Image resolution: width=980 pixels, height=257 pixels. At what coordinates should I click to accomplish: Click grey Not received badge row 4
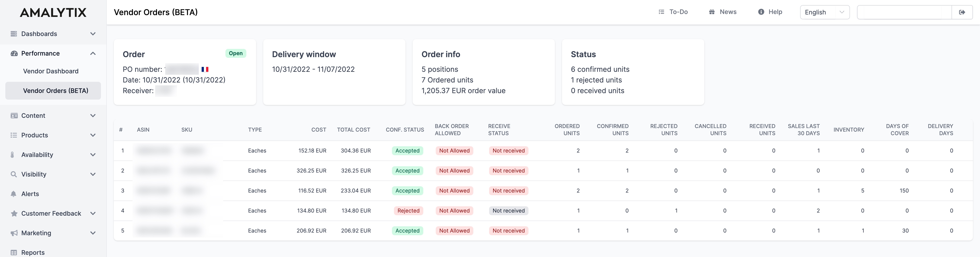[508, 211]
